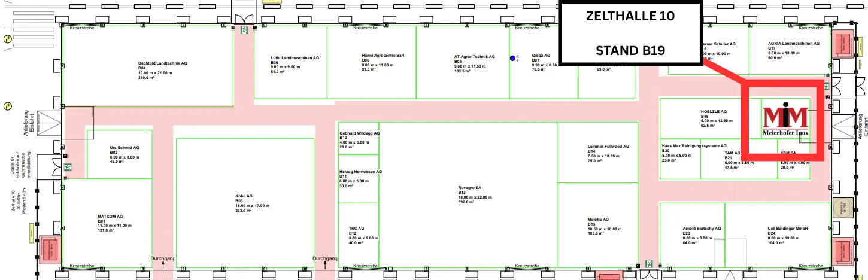Click the emergency exit sign beside Urs Schmid AG
Screen dimensions: 868x280
68,168
